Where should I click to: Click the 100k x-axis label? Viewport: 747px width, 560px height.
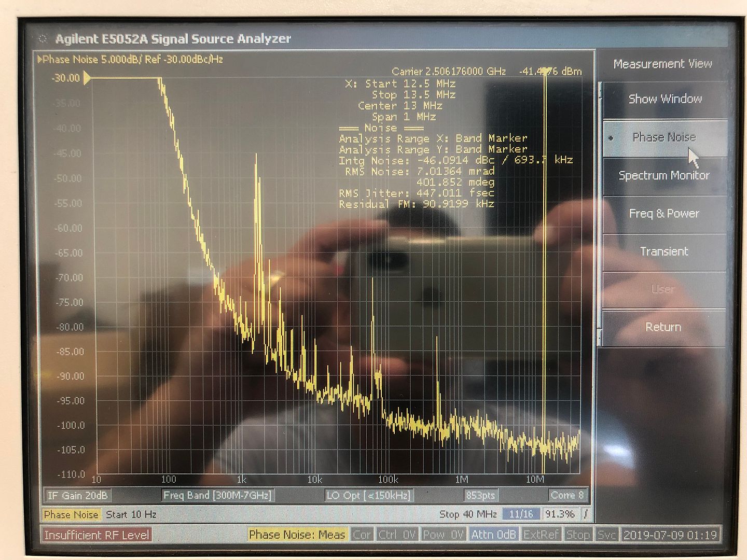388,480
